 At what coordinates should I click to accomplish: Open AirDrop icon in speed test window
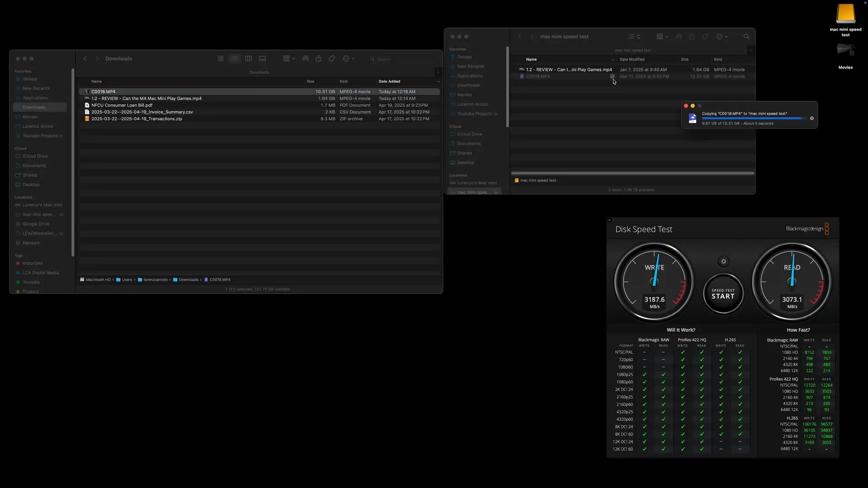[679, 37]
